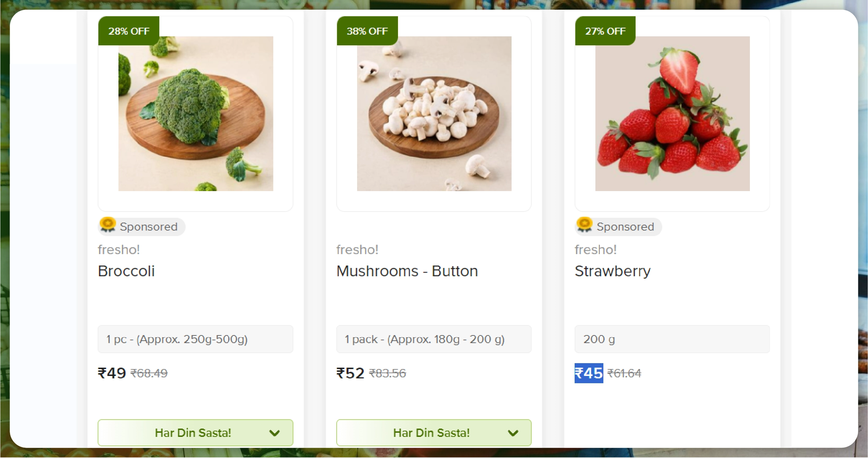This screenshot has height=458, width=868.
Task: Click the ₹49 Broccoli price
Action: coord(112,373)
